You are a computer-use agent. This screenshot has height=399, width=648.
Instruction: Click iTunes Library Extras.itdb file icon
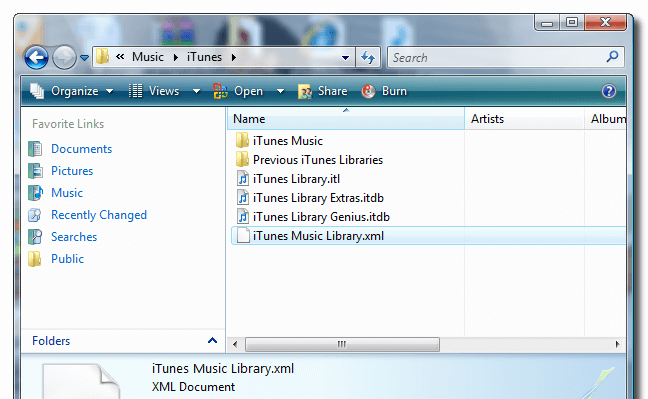click(x=243, y=198)
